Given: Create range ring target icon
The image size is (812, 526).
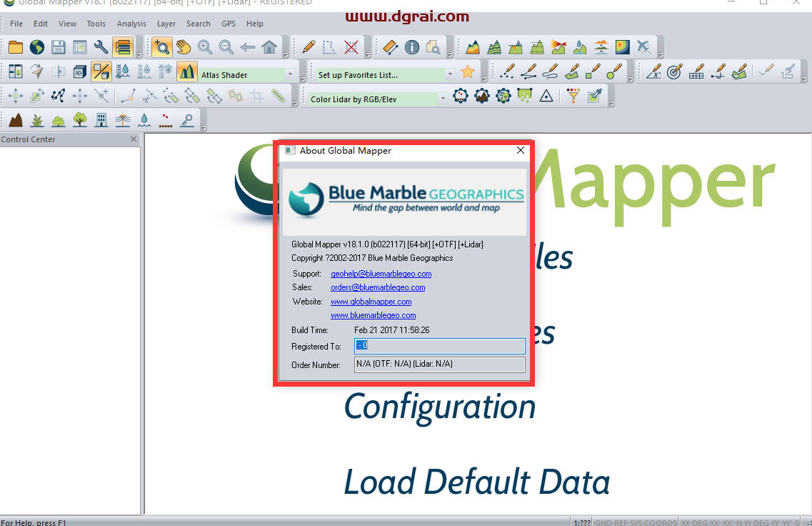Looking at the screenshot, I should point(674,71).
